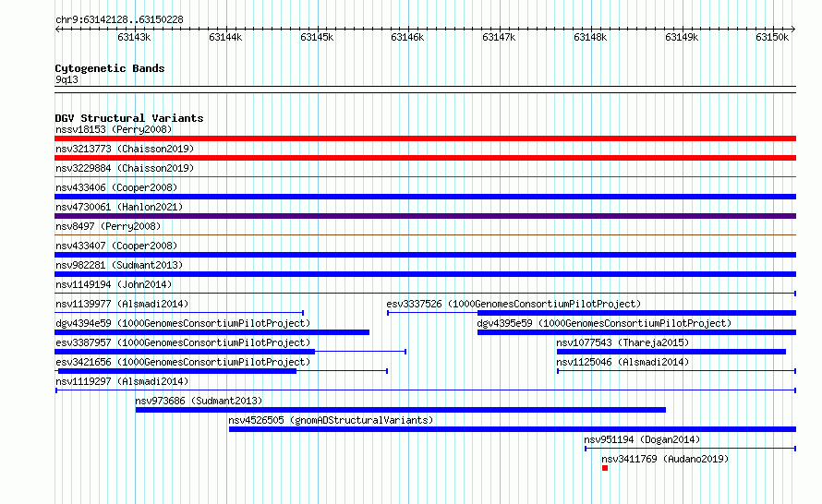Click the thick blue bar under esv3421656
The height and width of the screenshot is (504, 822).
(177, 371)
